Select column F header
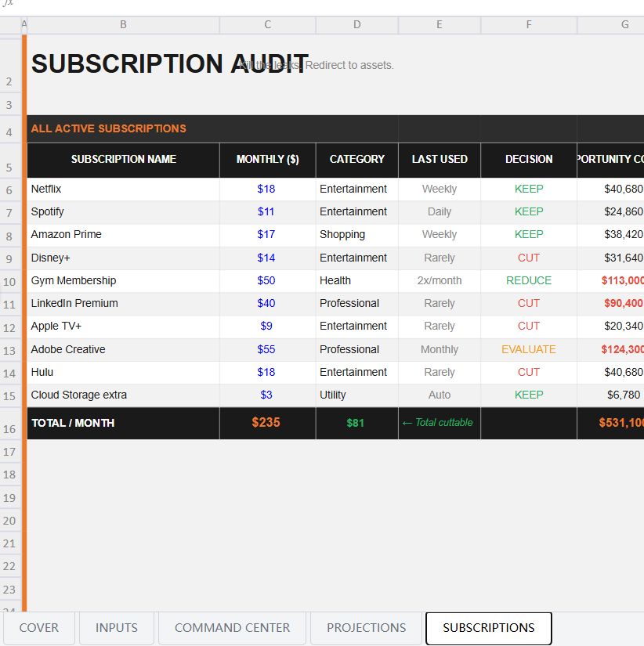 [x=529, y=25]
